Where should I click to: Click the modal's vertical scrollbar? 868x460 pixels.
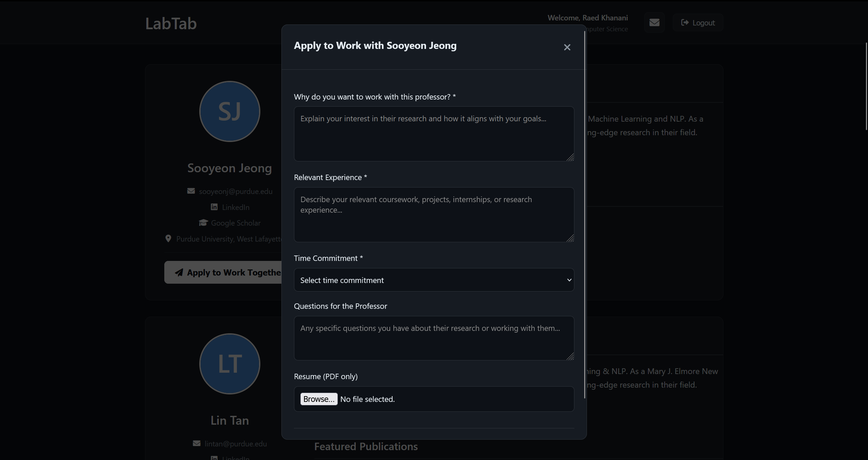tap(585, 214)
